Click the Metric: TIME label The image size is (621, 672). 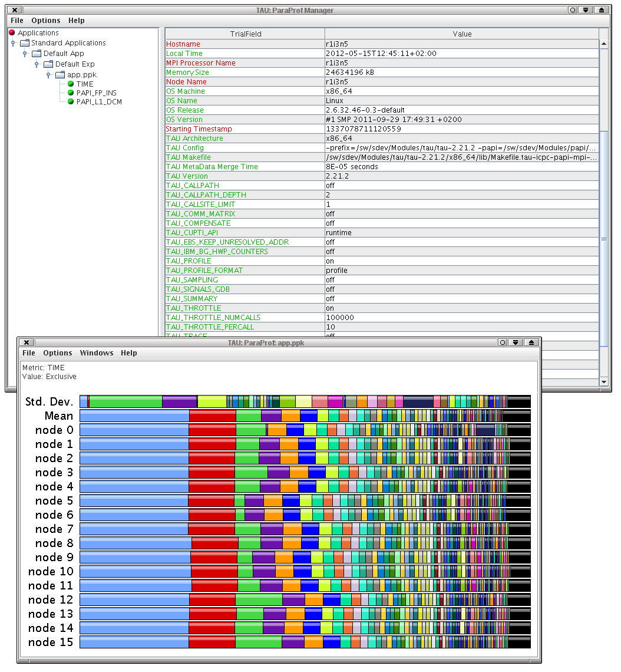[43, 368]
